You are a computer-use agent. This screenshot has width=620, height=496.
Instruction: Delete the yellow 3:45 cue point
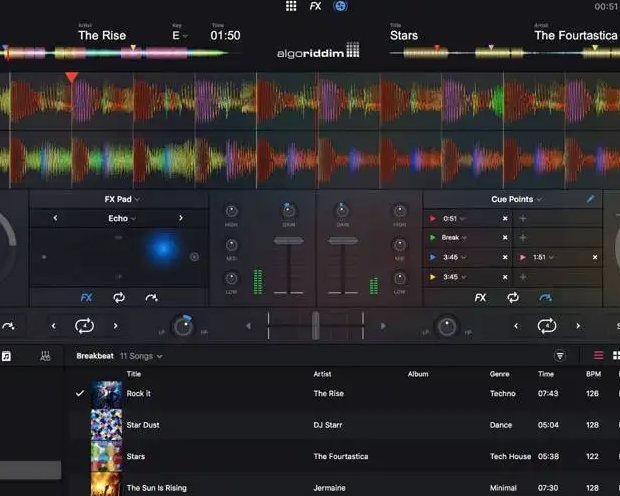coord(505,277)
